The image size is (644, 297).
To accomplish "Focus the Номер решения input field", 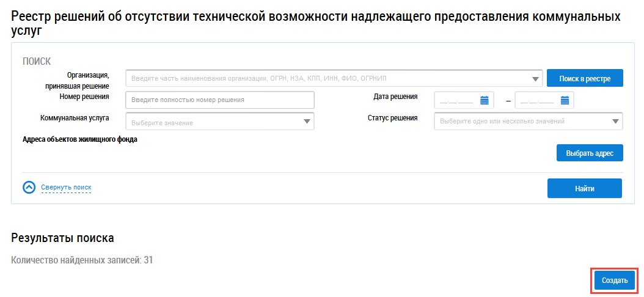I will pos(220,100).
